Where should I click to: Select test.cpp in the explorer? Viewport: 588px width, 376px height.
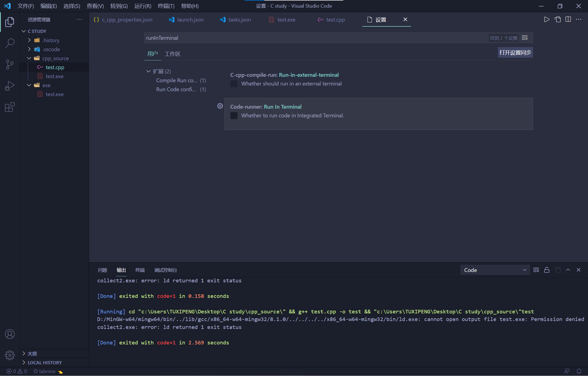(55, 67)
